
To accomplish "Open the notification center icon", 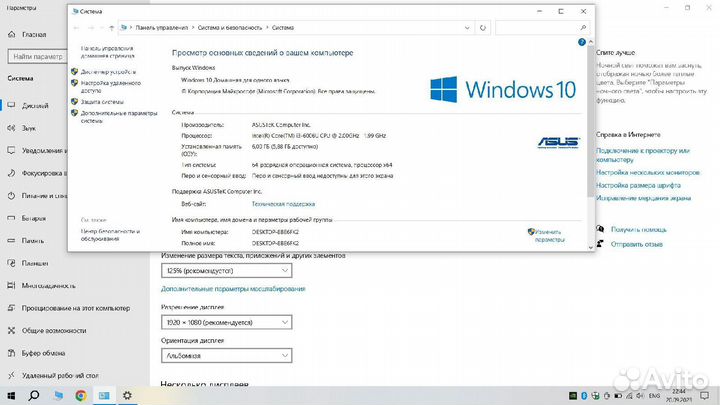I will [x=705, y=395].
